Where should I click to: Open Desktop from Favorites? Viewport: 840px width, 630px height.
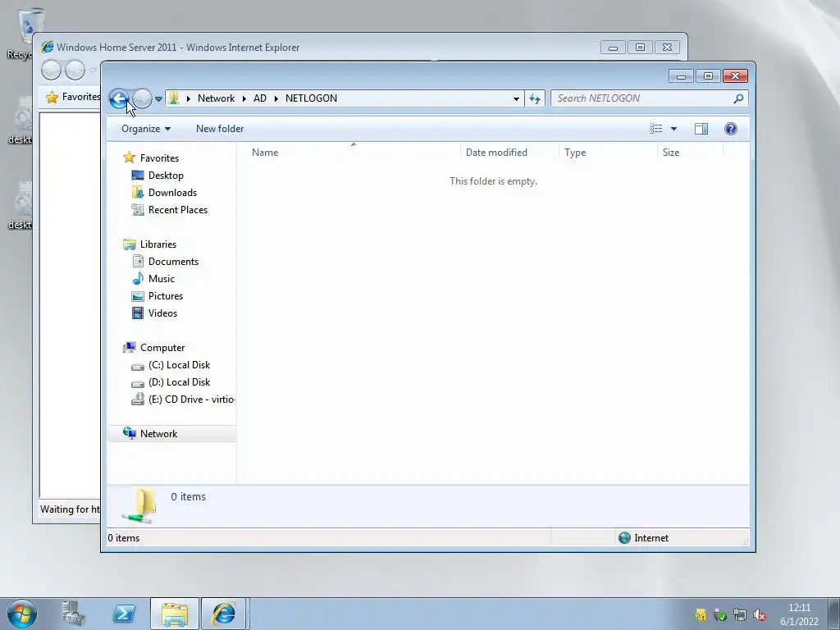click(x=166, y=176)
